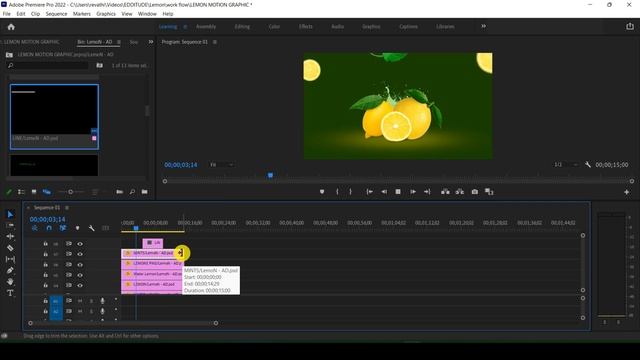
Task: Switch bin to Icon view
Action: click(34, 192)
